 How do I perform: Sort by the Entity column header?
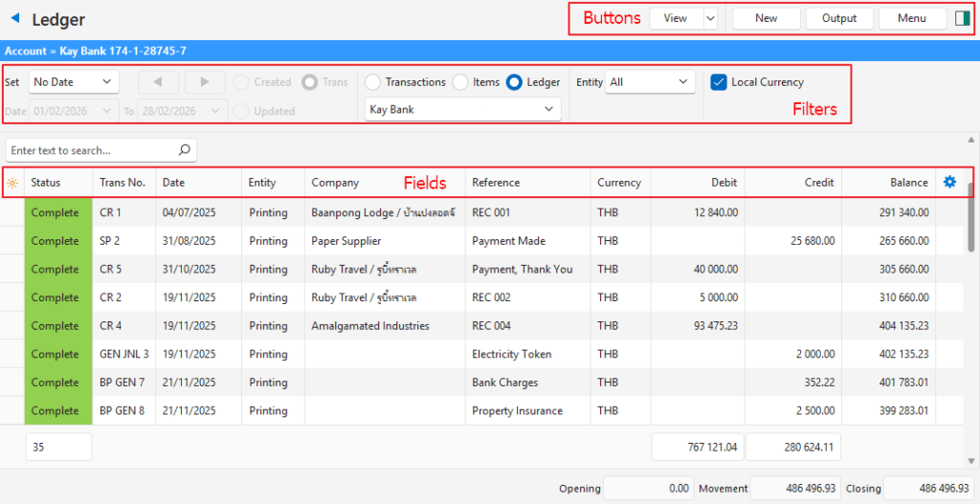[273, 183]
